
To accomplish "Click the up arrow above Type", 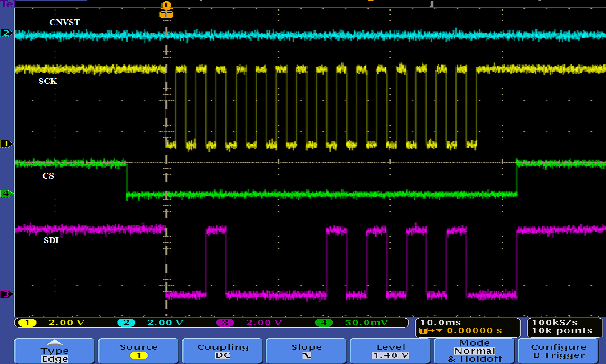I will [55, 343].
